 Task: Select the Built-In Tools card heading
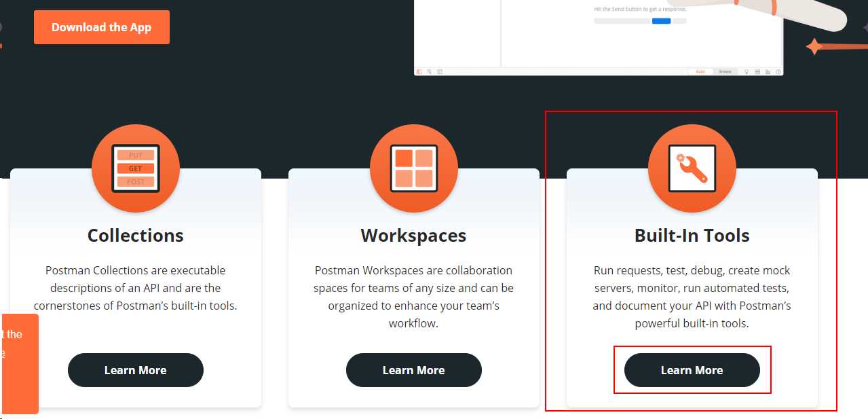(692, 236)
